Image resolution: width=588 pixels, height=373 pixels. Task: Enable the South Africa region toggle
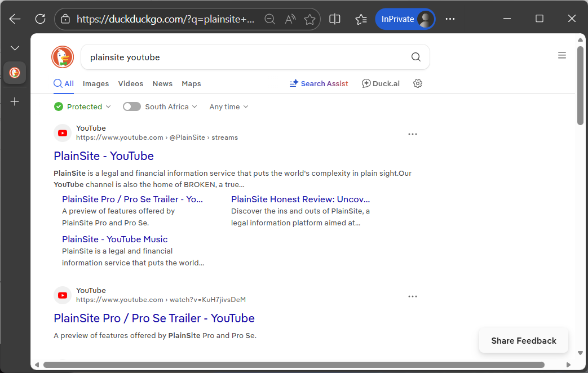point(131,106)
